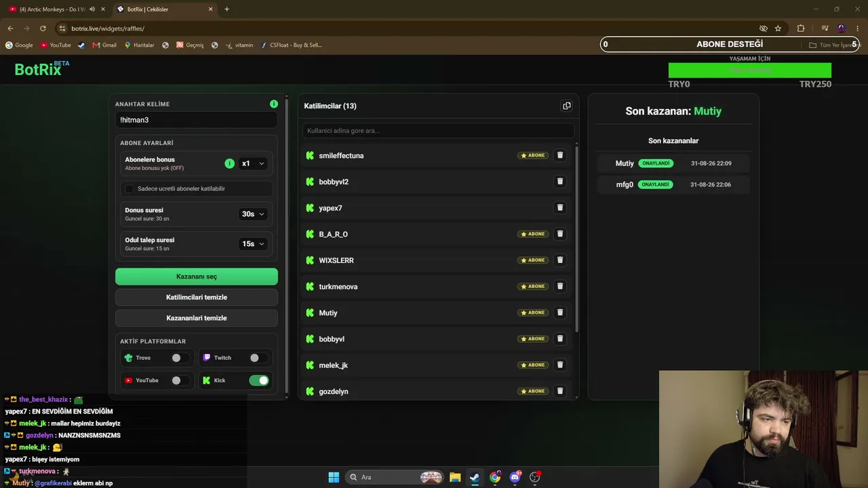
Task: Enable the Twitch platform toggle
Action: (258, 358)
